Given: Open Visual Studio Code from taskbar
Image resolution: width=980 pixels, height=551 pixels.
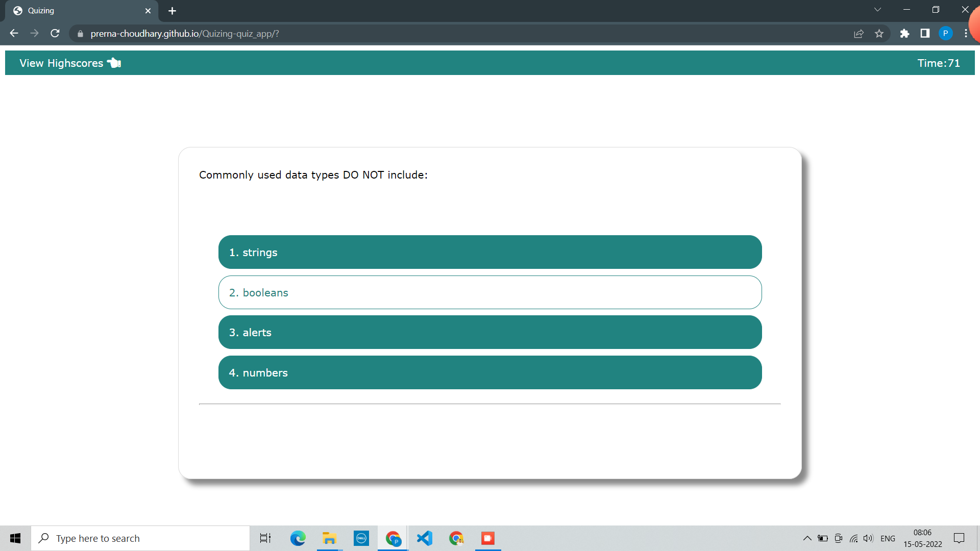Looking at the screenshot, I should pyautogui.click(x=425, y=538).
